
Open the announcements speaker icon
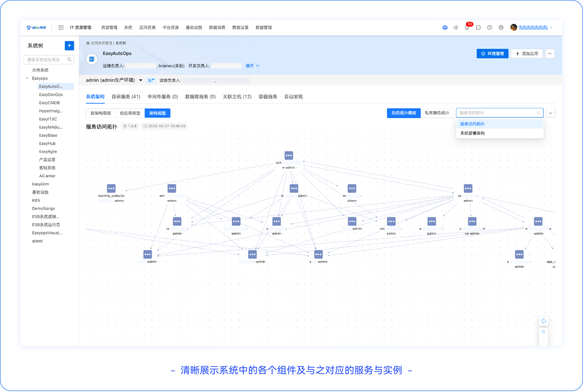(456, 27)
